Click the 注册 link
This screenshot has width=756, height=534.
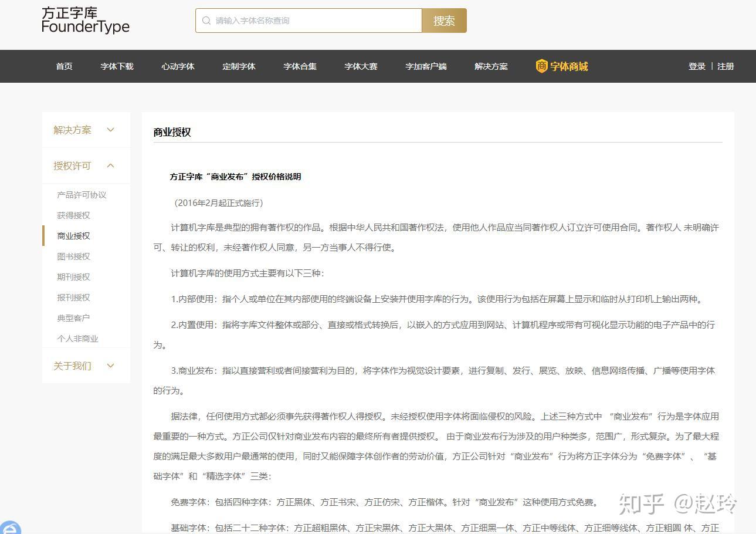coord(726,66)
